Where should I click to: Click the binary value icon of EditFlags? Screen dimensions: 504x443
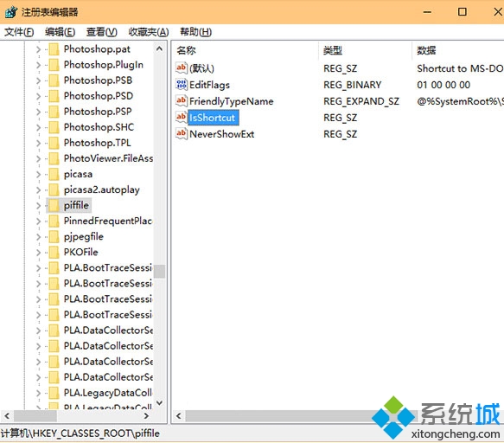click(182, 84)
